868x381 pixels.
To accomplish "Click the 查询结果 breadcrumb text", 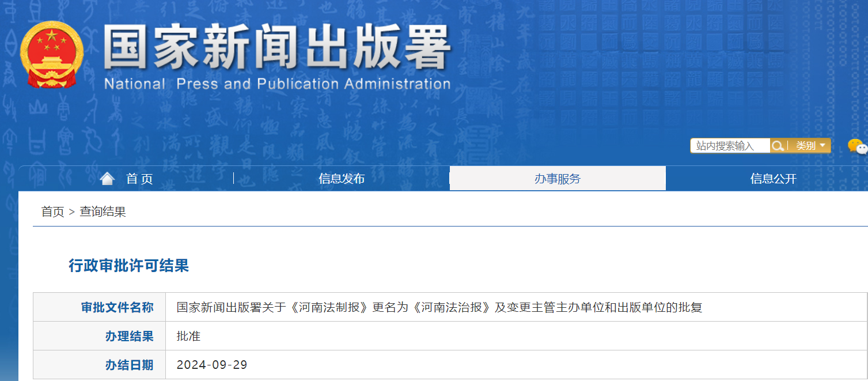I will point(103,212).
